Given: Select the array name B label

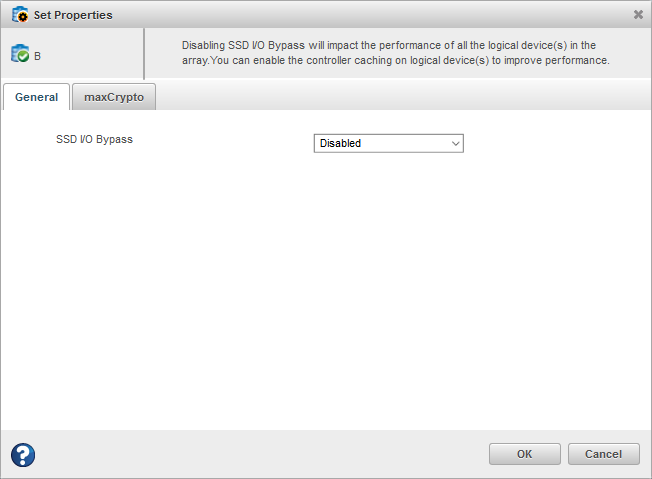Looking at the screenshot, I should click(38, 56).
